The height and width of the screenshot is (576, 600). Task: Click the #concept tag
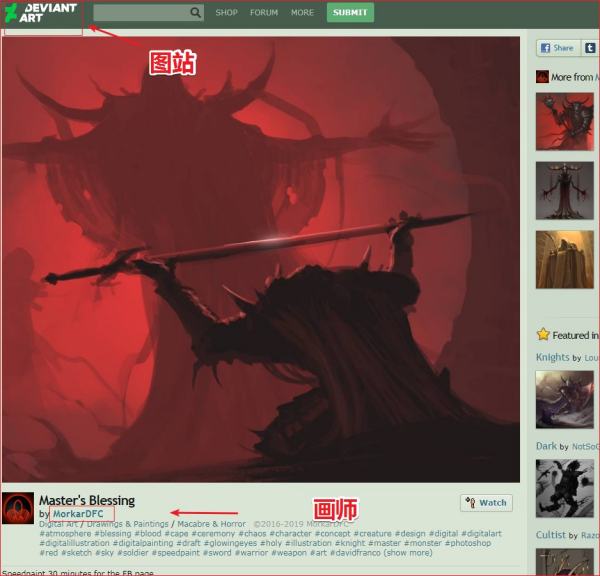[x=333, y=534]
